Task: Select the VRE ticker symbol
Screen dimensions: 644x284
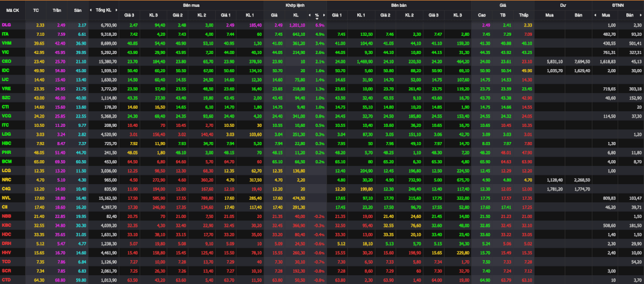Action: click(x=6, y=88)
